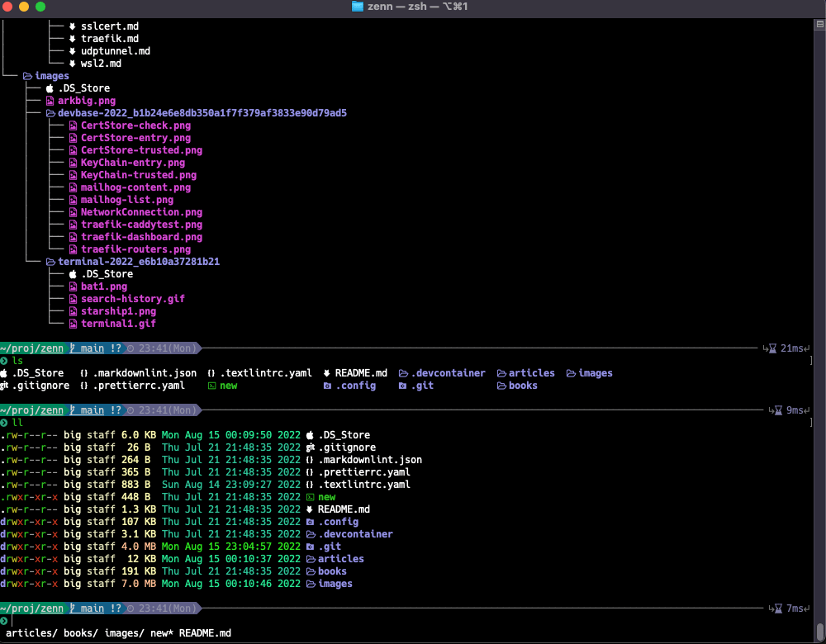Click the open-folder icon beside the images tree node
Image resolution: width=826 pixels, height=644 pixels.
[27, 76]
